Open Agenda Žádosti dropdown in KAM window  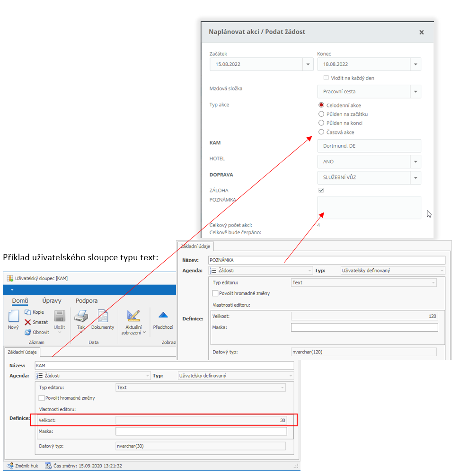tap(148, 376)
